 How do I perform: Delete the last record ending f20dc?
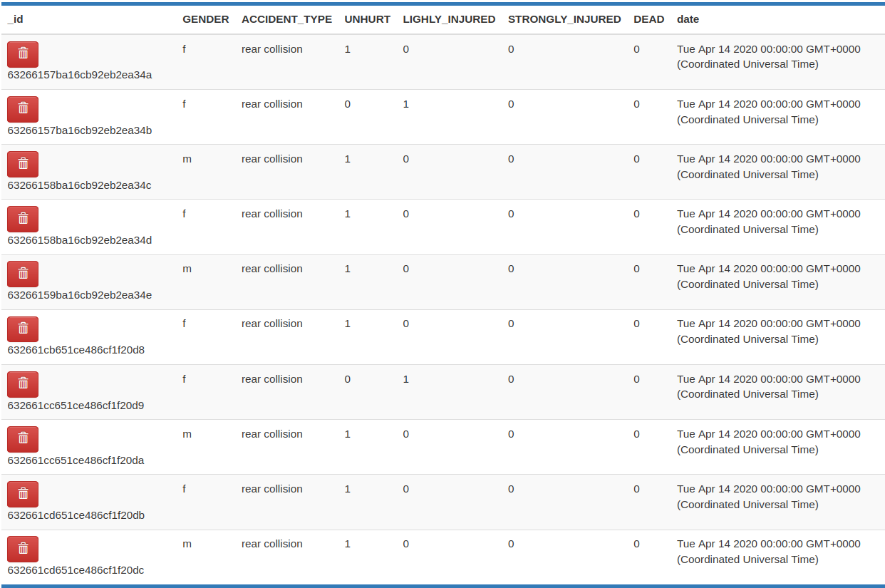point(23,549)
